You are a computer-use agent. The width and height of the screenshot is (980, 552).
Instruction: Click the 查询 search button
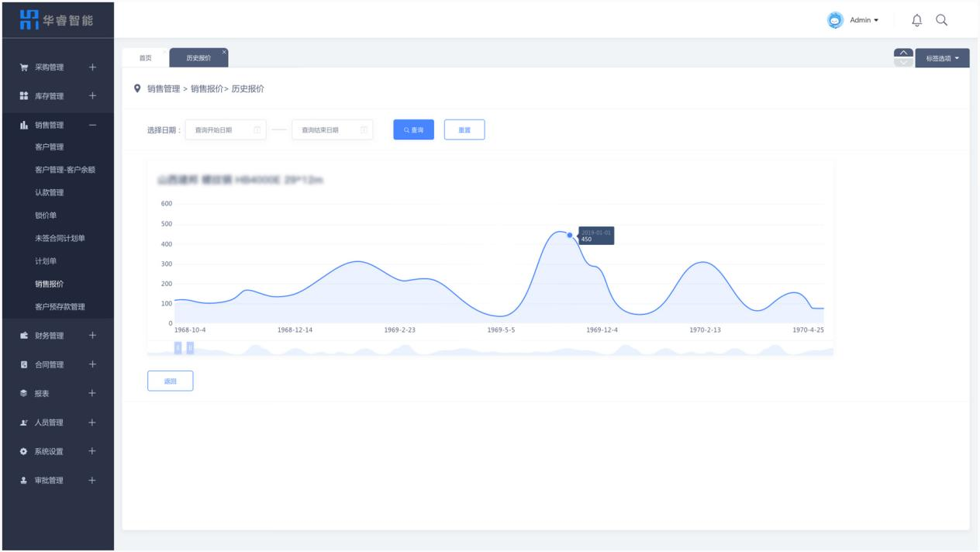(x=413, y=130)
